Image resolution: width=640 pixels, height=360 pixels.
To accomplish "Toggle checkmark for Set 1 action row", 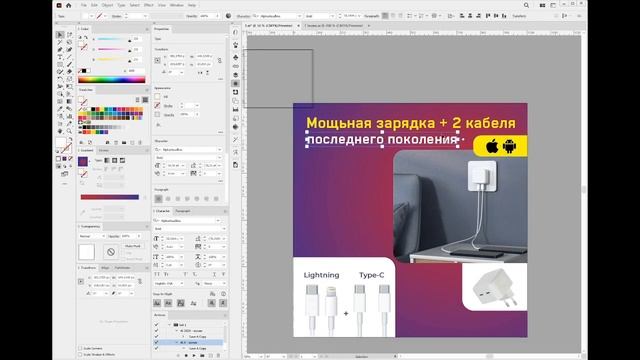I will pos(156,325).
